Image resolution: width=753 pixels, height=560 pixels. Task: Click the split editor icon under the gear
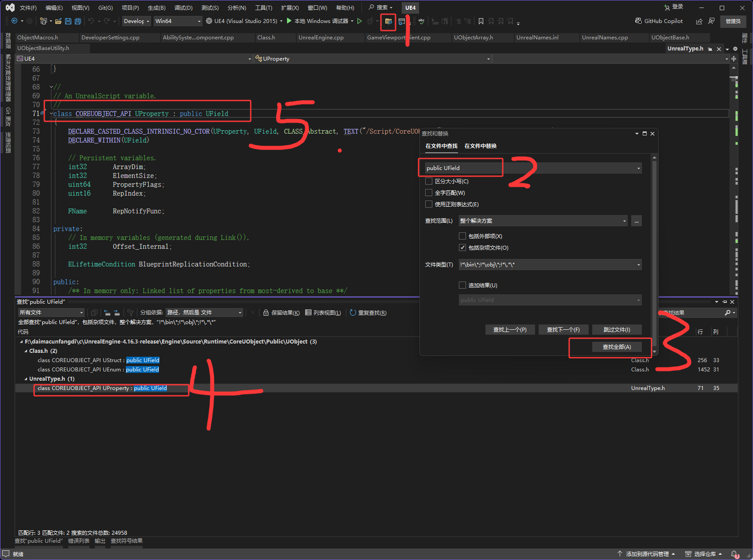[x=734, y=58]
